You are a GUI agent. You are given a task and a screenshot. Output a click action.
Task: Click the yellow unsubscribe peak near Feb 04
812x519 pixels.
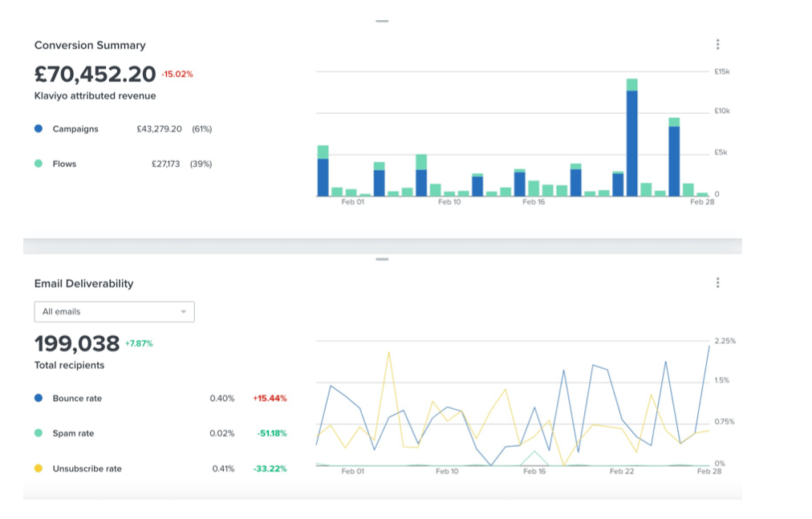tap(388, 353)
